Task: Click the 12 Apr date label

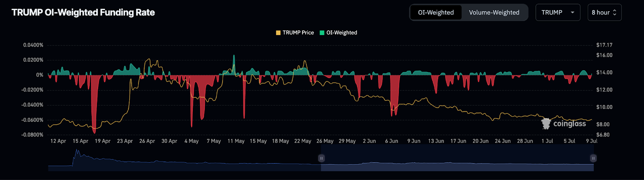Action: coord(58,141)
